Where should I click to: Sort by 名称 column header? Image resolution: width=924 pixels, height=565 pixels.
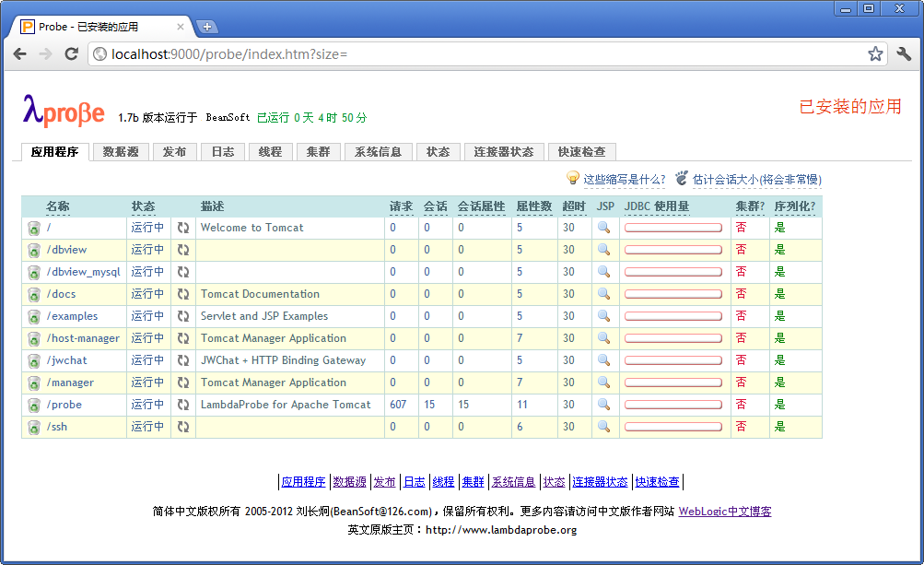[58, 206]
